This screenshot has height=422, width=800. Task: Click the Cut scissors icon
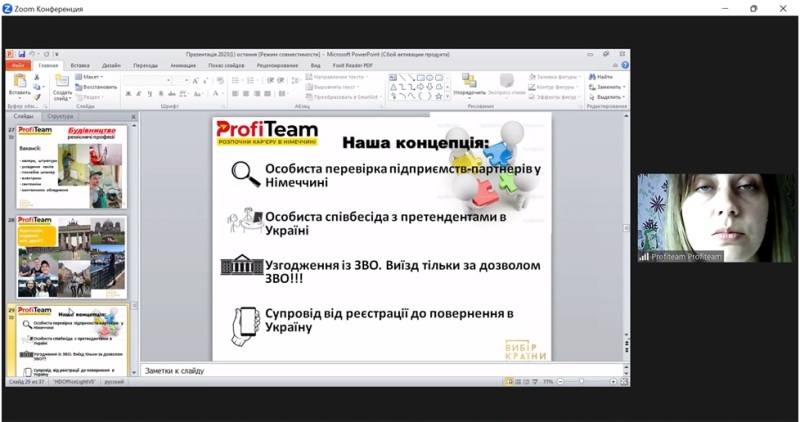[37, 77]
